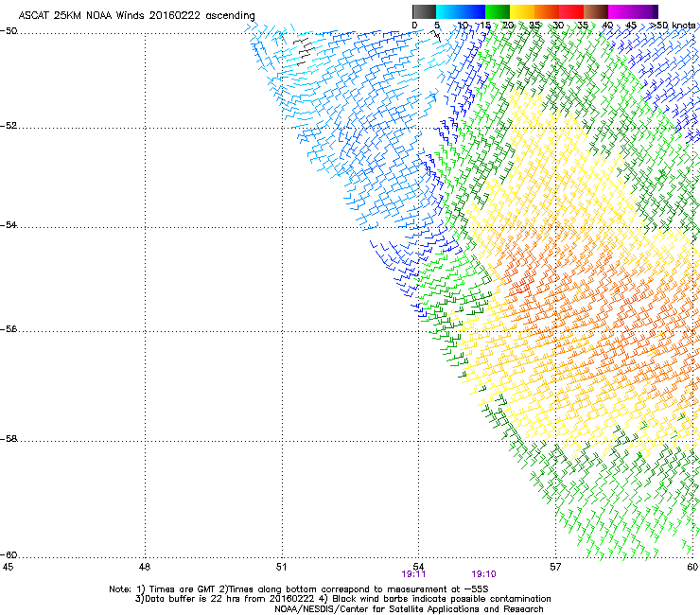
Task: Pick the brown 35-40 knots legend color
Action: pyautogui.click(x=596, y=11)
